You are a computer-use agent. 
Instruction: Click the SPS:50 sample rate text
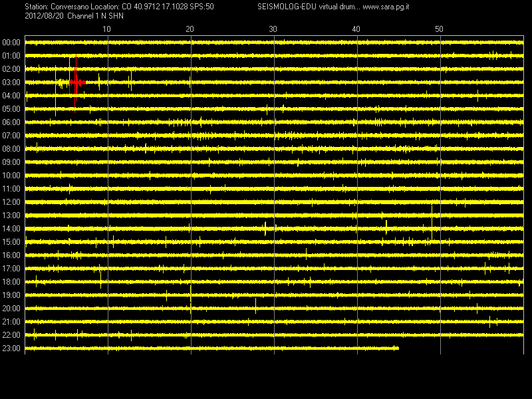(x=202, y=7)
